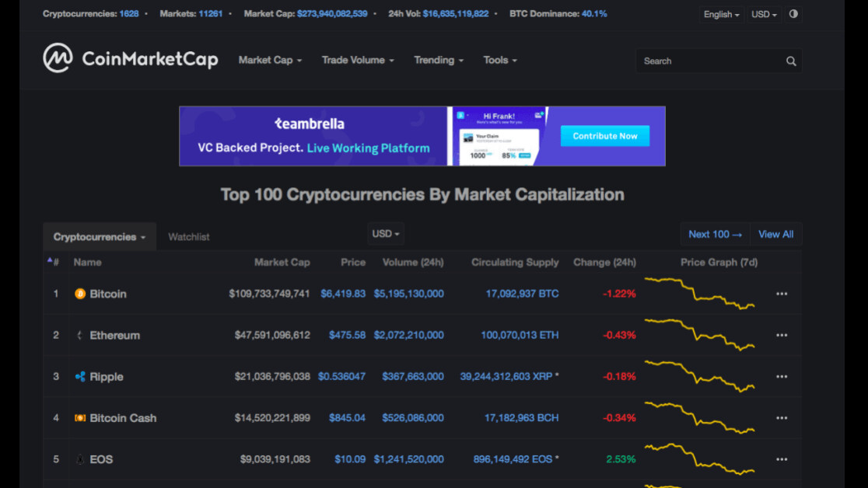Open the Bitcoin 7-day price graph

tap(699, 294)
